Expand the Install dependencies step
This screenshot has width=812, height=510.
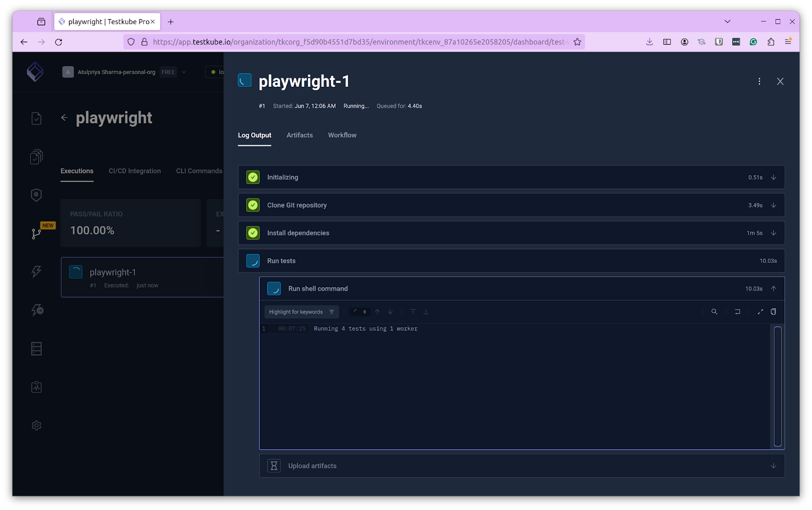coord(773,233)
